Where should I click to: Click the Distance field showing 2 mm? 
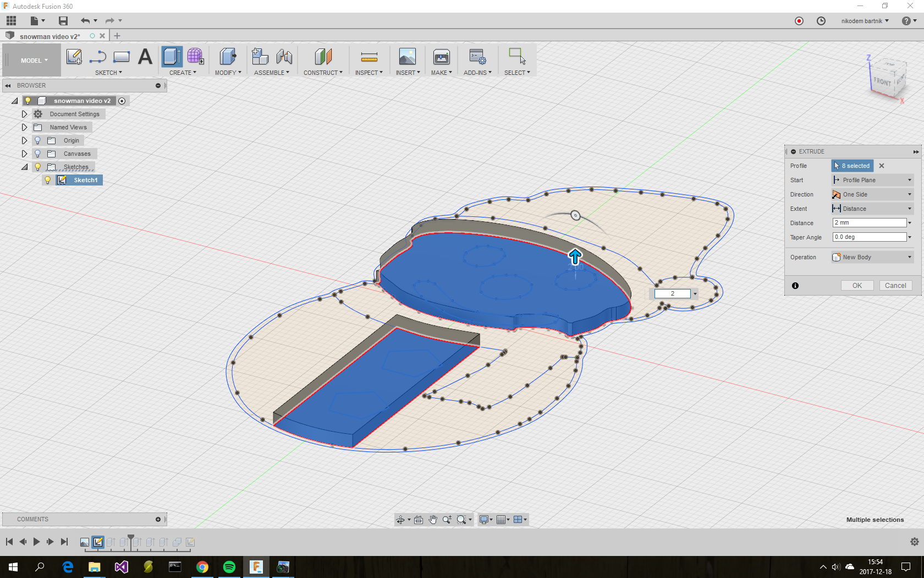869,222
